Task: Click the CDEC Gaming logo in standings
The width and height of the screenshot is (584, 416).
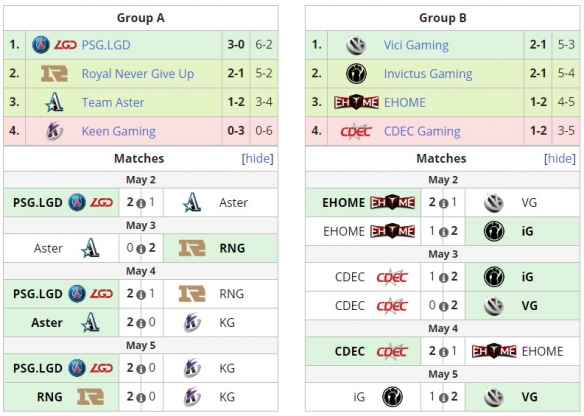Action: pyautogui.click(x=356, y=131)
